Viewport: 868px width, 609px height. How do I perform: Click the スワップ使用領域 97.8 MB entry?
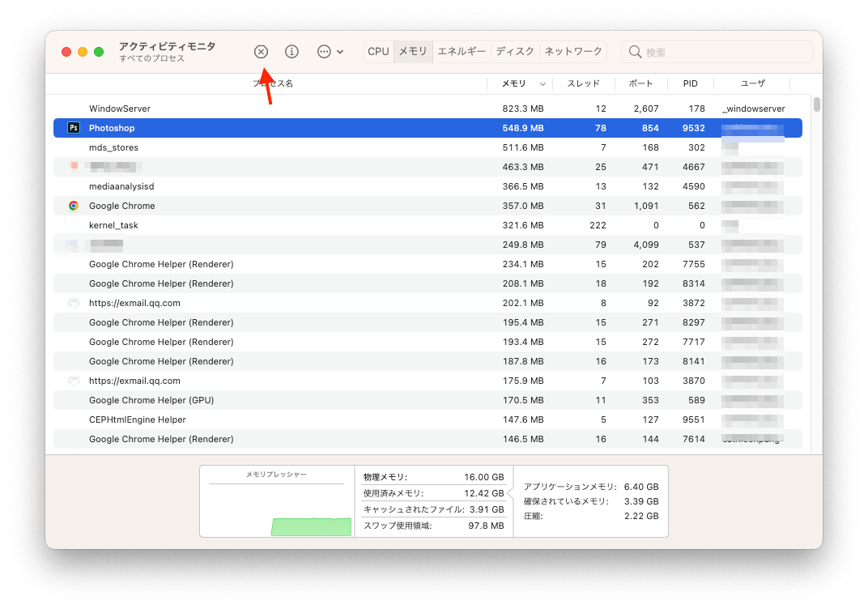[x=433, y=526]
